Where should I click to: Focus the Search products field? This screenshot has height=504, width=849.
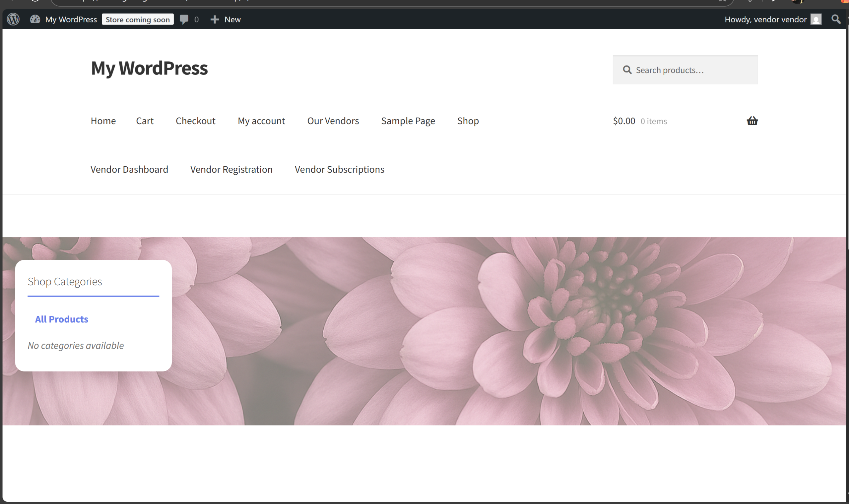[x=685, y=70]
